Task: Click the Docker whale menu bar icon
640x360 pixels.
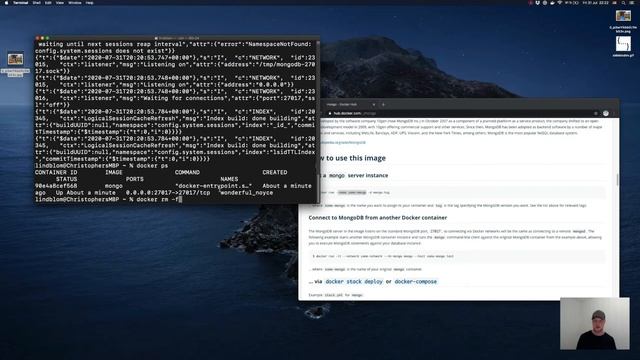Action: point(552,2)
